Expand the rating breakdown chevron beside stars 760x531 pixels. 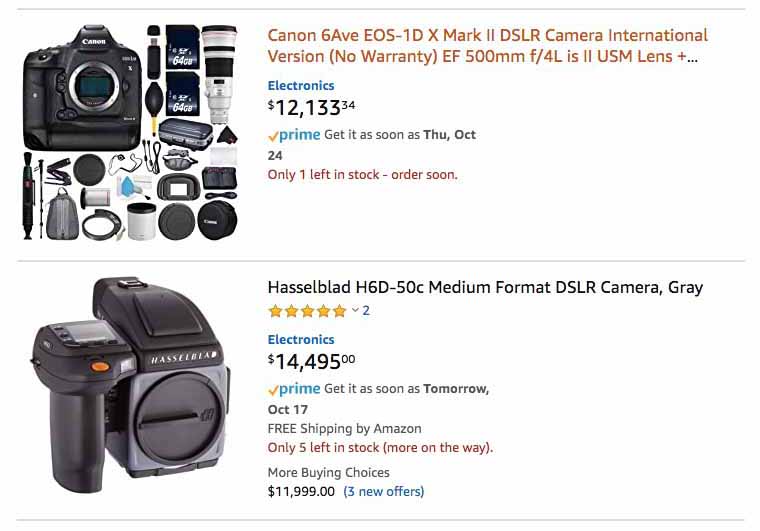click(x=355, y=310)
